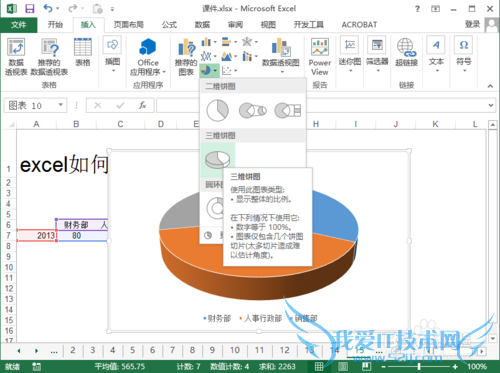Click the Save icon in quick access
This screenshot has width=500, height=373.
30,9
